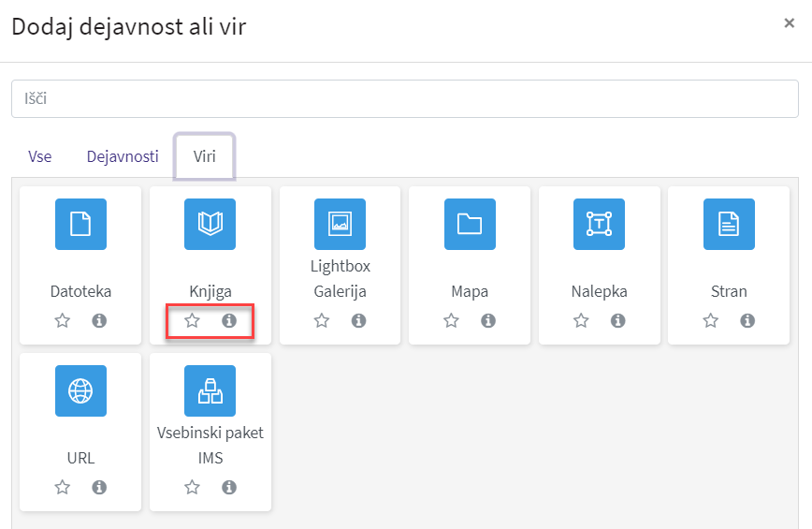Choose the URL globe resource icon
812x529 pixels.
pos(80,390)
